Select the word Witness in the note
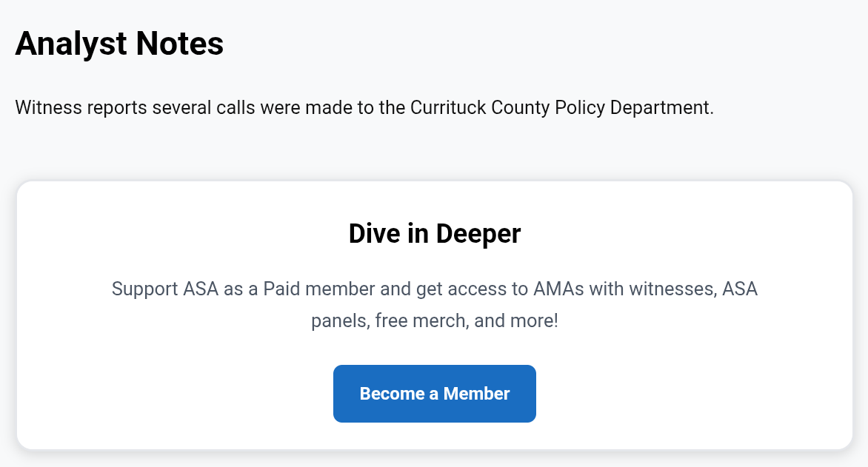Image resolution: width=868 pixels, height=467 pixels. (48, 107)
